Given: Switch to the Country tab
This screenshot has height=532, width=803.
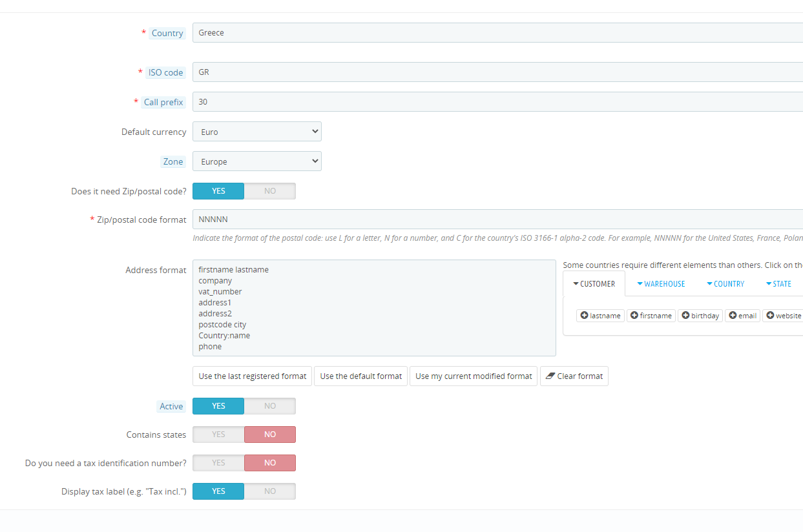Looking at the screenshot, I should click(x=725, y=284).
